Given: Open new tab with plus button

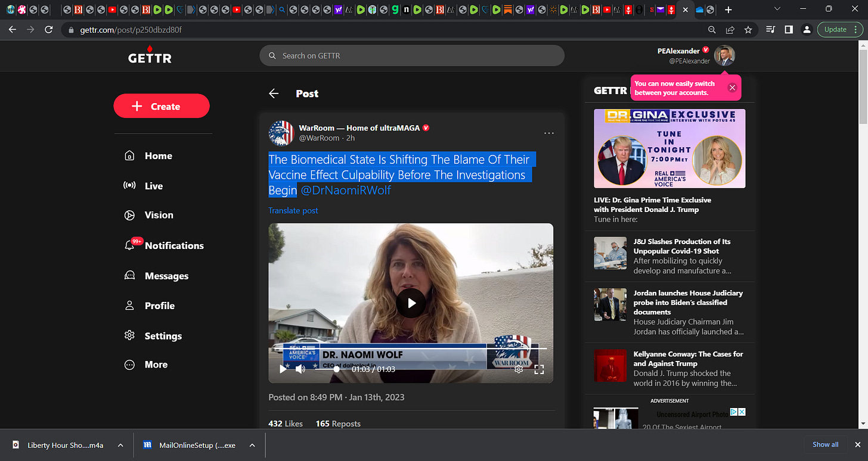Looking at the screenshot, I should pos(728,10).
